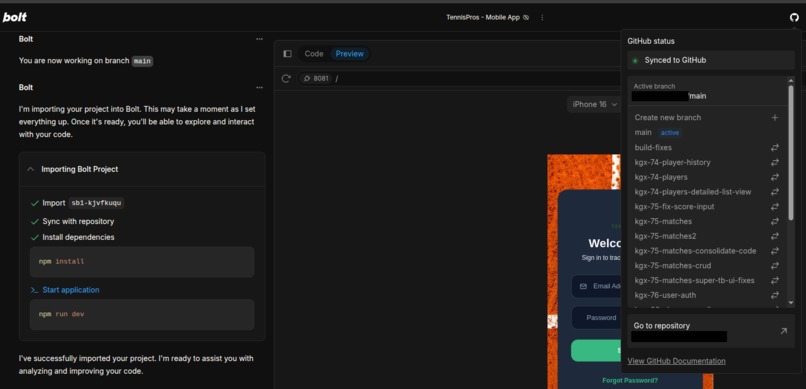Switch to kgx-75-fix-score-input via swap icon
806x389 pixels.
point(775,207)
